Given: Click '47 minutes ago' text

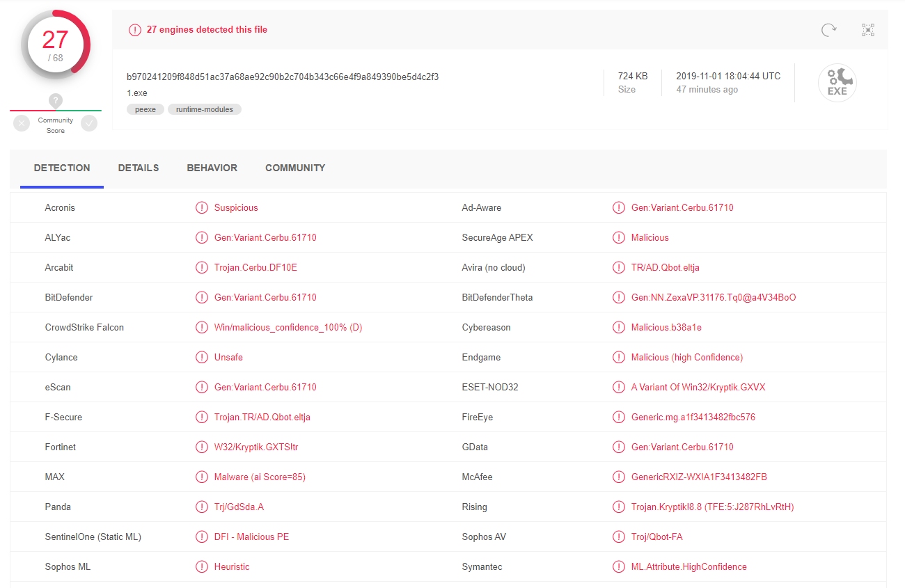Looking at the screenshot, I should pyautogui.click(x=707, y=89).
